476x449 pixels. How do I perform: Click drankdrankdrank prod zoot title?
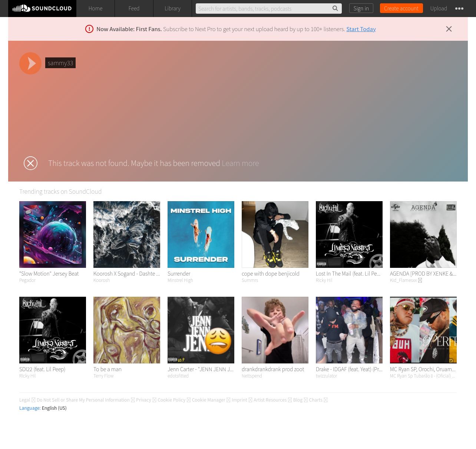click(x=273, y=369)
